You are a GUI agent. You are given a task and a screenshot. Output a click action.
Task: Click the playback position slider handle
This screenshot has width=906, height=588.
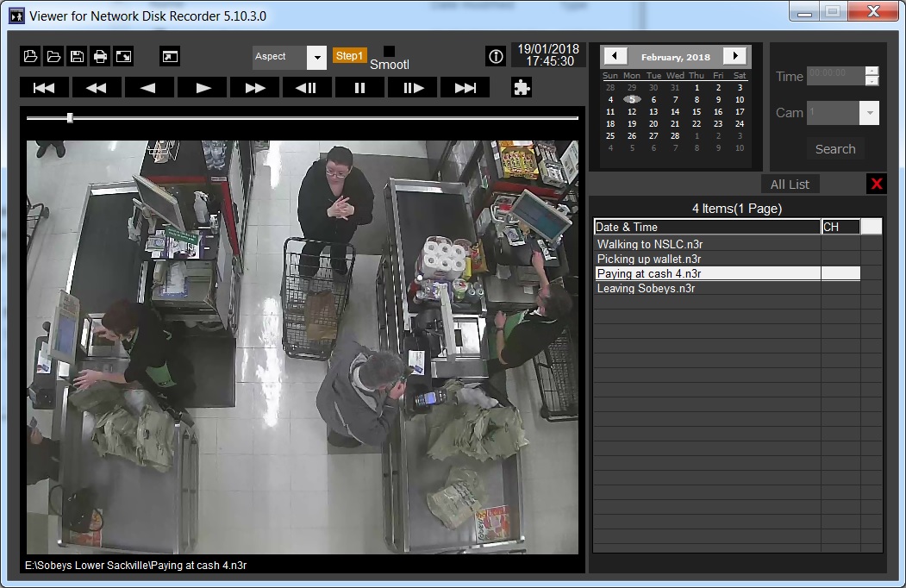point(70,118)
